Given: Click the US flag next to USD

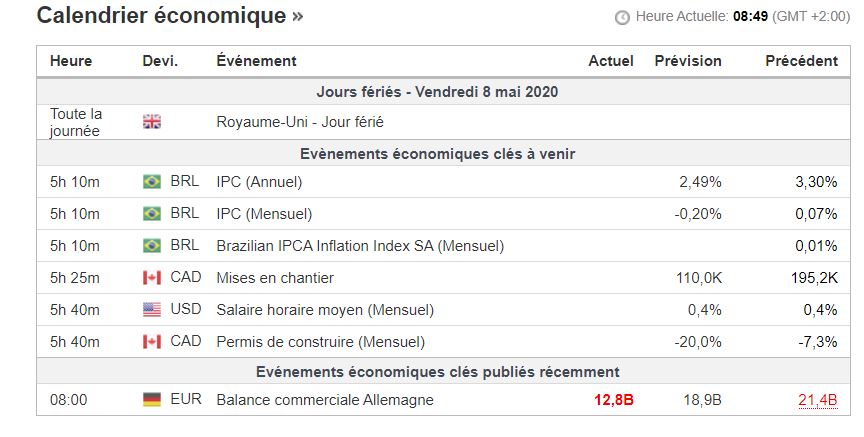Looking at the screenshot, I should (152, 310).
